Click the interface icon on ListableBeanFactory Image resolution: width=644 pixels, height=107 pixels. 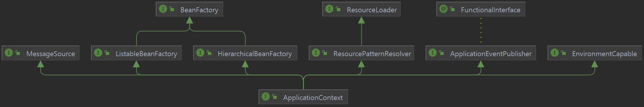(x=98, y=53)
